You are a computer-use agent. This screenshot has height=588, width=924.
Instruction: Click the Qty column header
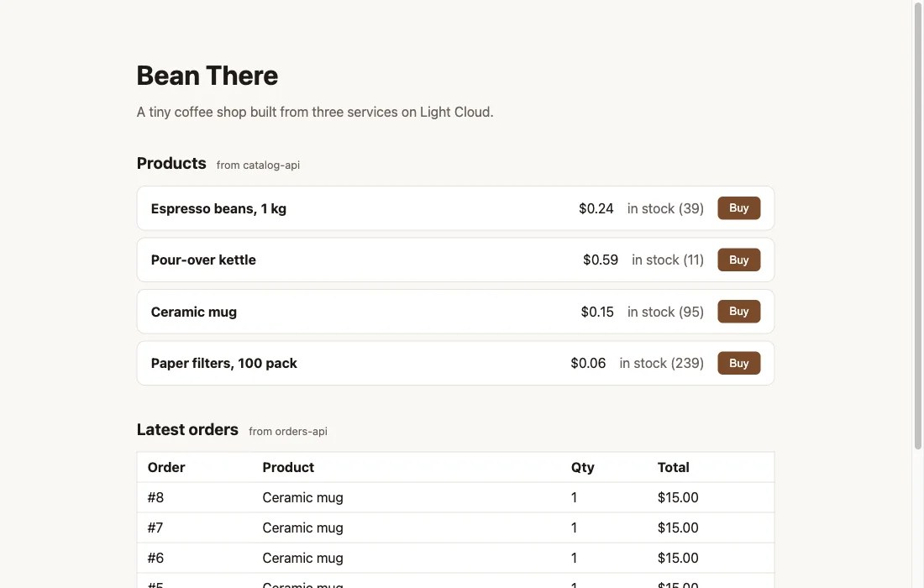pos(582,467)
